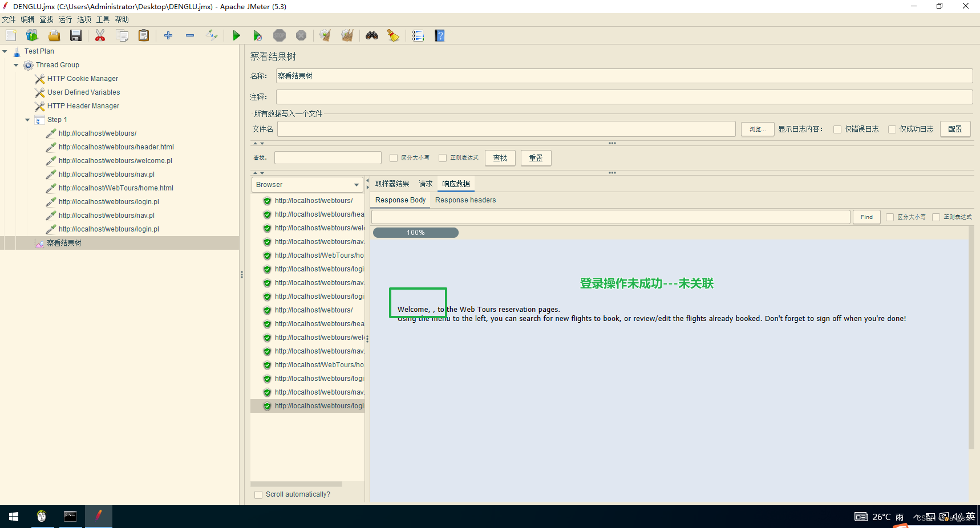Click the Reset Search brush icon

394,35
